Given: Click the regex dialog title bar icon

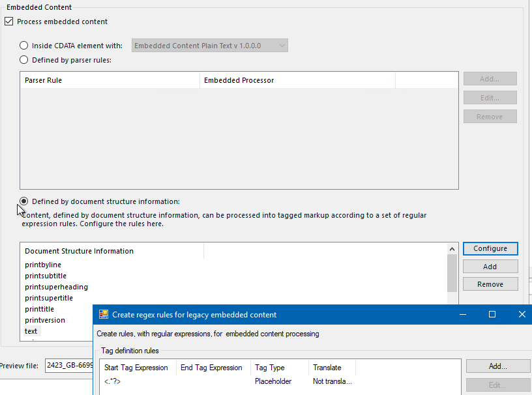Looking at the screenshot, I should click(104, 314).
